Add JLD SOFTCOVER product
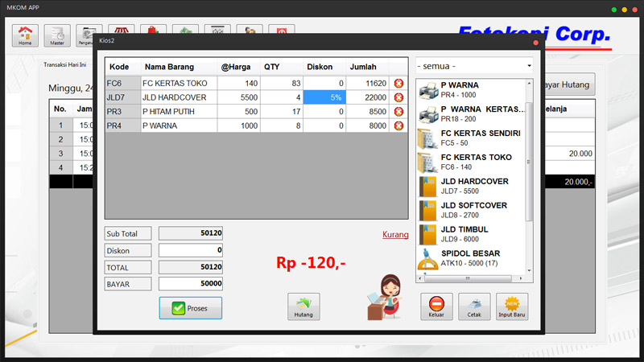 [x=471, y=210]
